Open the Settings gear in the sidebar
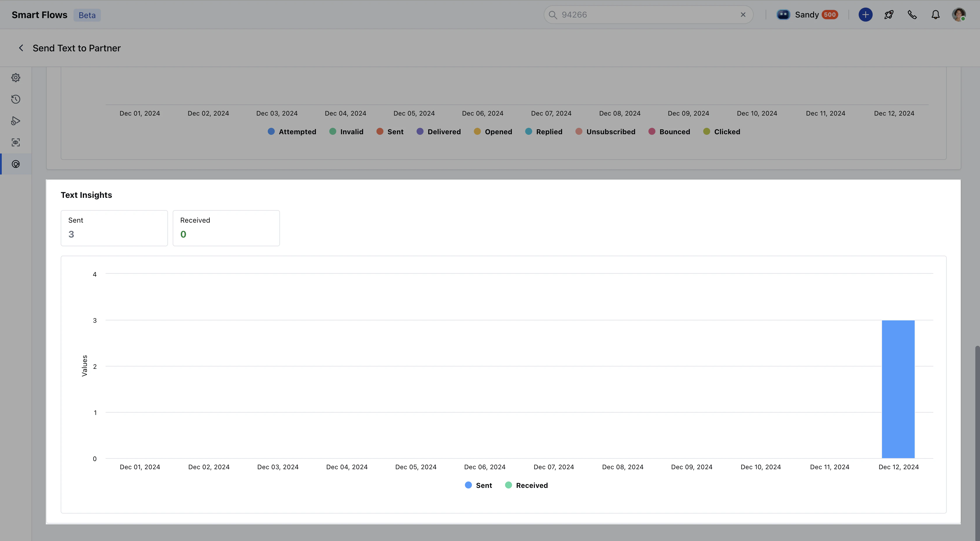The image size is (980, 541). click(15, 77)
